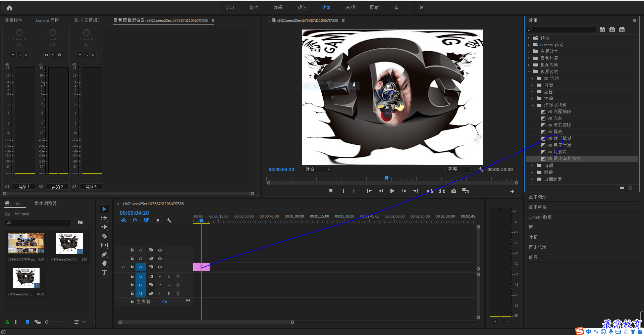The width and height of the screenshot is (644, 335).
Task: Click Mark In in the Program Monitor
Action: coord(343,191)
